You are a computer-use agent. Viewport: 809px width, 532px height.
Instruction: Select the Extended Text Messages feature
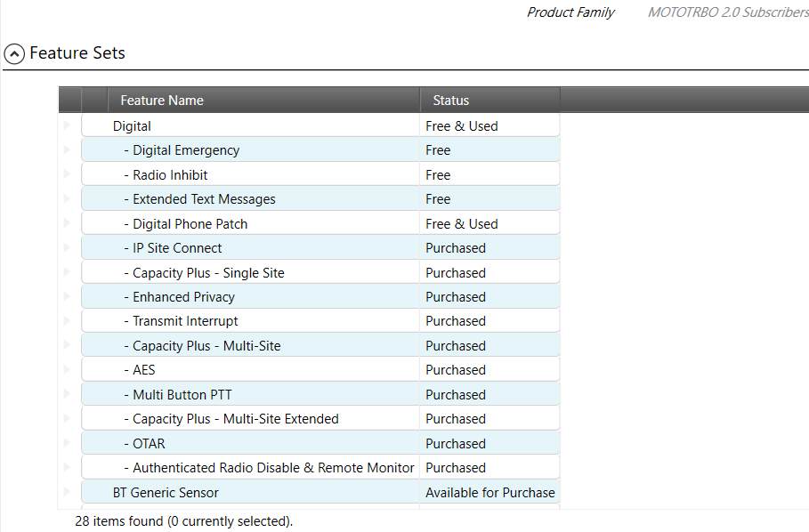204,199
